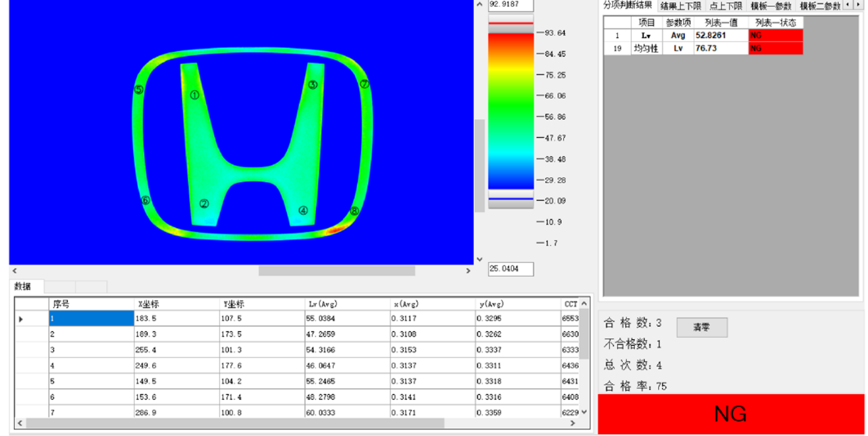Open the 模板一参数 tab
Viewport: 868px width, 436px height.
click(771, 6)
